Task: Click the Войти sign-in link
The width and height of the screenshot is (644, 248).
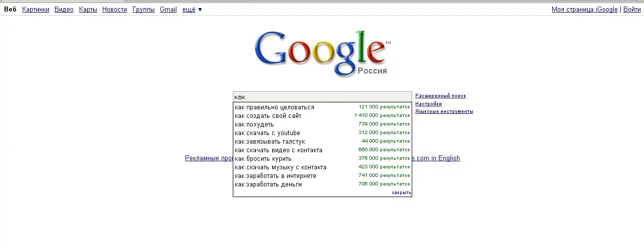Action: click(632, 10)
